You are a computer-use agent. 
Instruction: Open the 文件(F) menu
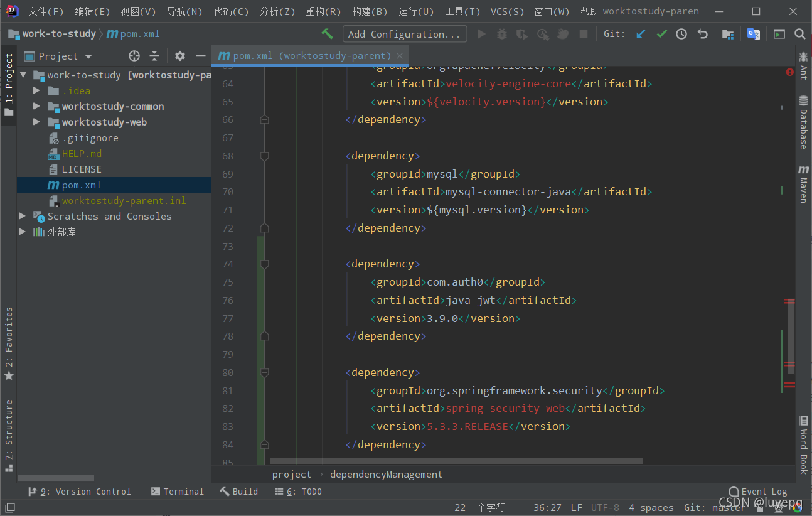tap(46, 11)
